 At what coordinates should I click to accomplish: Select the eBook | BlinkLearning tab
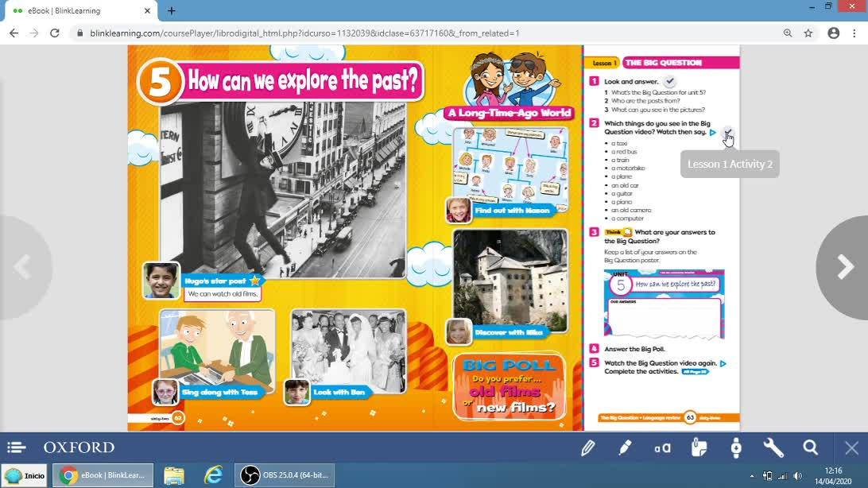pyautogui.click(x=82, y=10)
